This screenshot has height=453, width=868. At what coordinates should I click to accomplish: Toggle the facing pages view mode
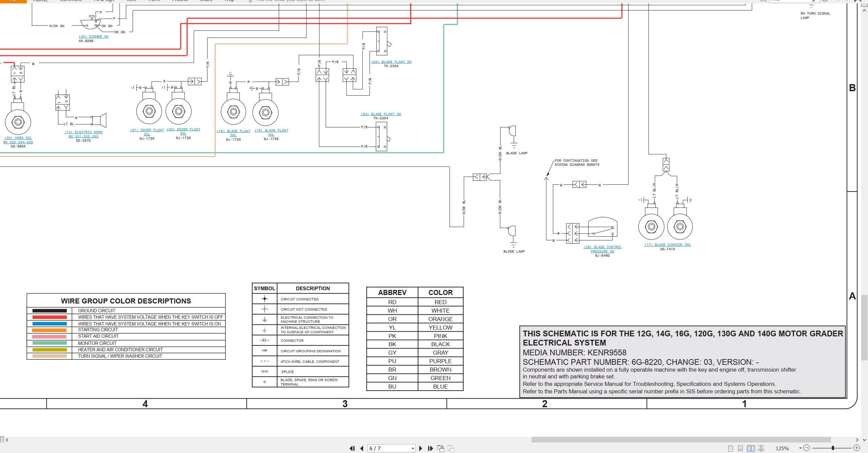(751, 448)
